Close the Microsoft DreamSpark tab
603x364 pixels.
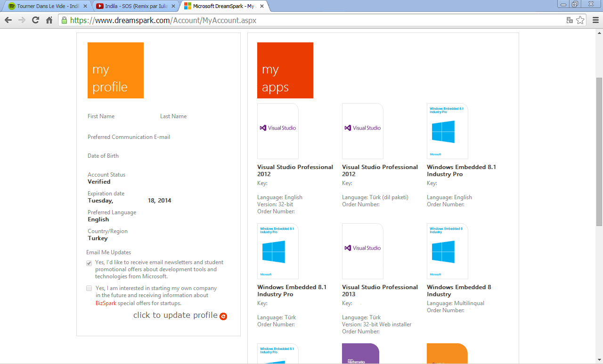click(261, 6)
